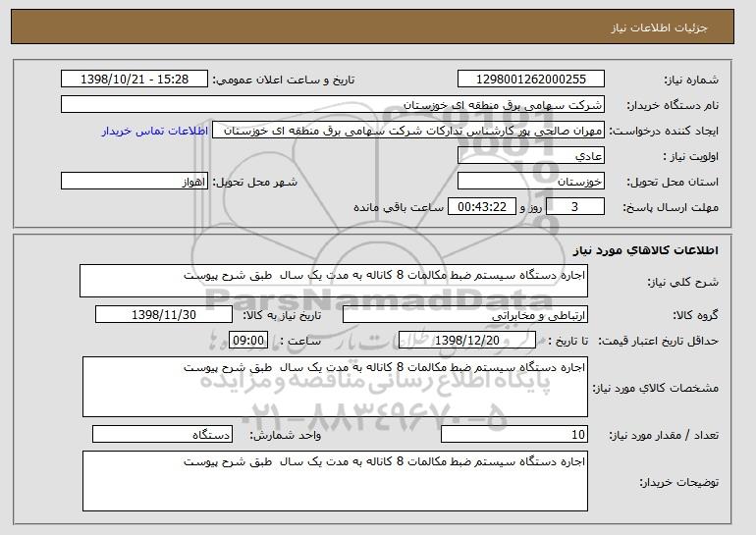Select the delivery city field اهواز

pos(135,182)
